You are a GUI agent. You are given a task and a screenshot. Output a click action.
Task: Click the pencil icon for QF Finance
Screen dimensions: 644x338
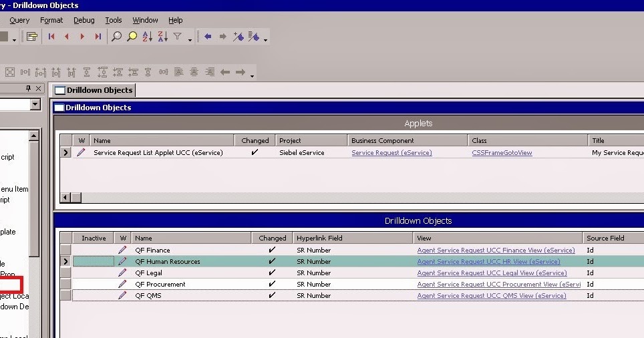click(122, 250)
